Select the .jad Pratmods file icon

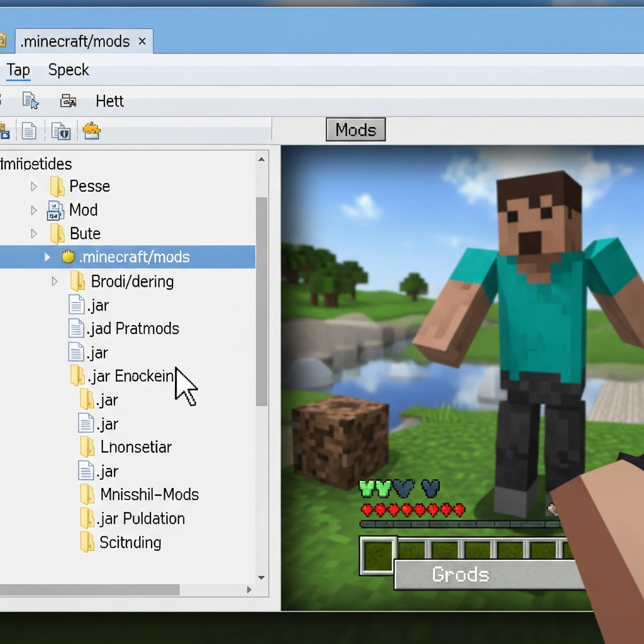point(77,328)
